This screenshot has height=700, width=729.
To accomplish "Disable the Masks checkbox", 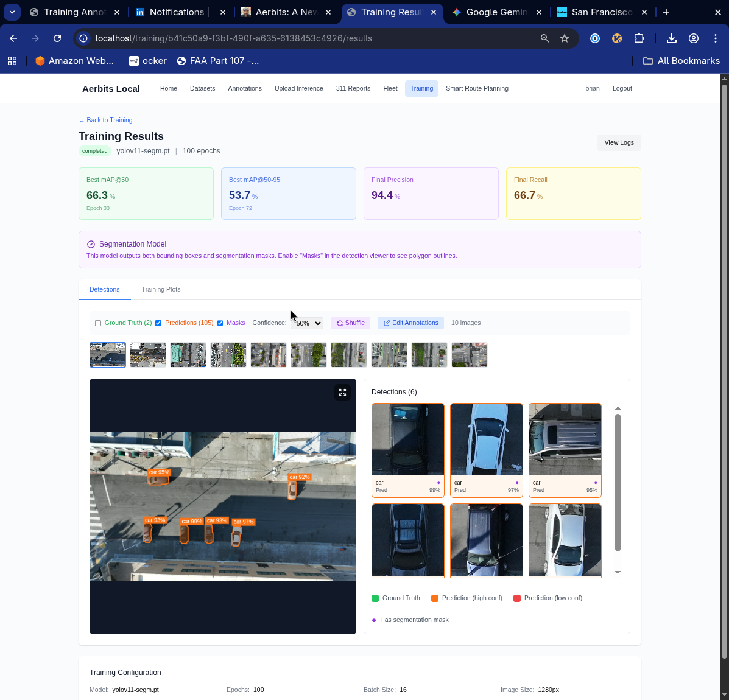I will point(220,323).
